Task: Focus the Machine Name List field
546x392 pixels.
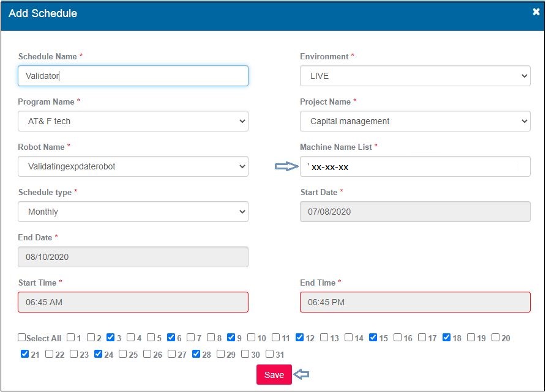Action: point(415,166)
